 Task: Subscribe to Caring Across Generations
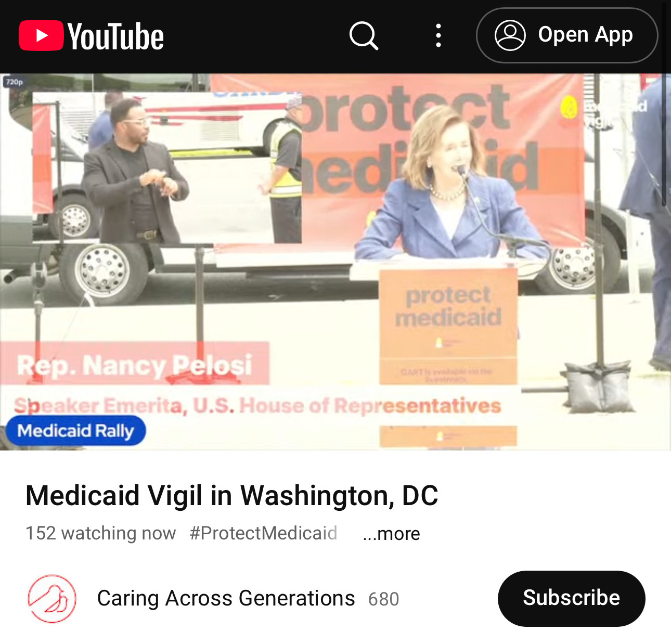[x=572, y=598]
